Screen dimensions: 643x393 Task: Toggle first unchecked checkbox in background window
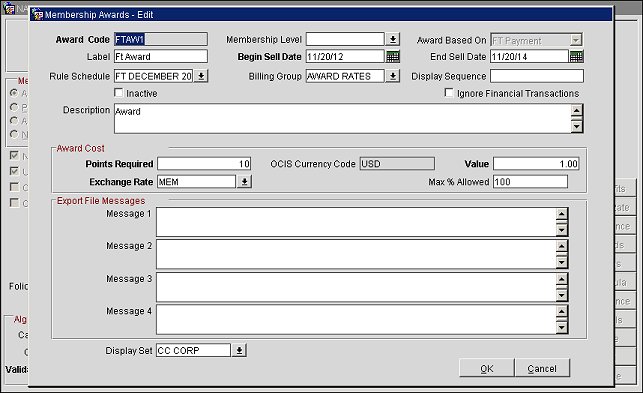14,187
